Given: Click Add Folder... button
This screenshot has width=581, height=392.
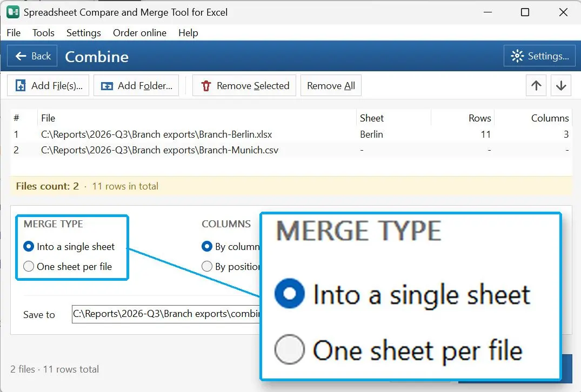Looking at the screenshot, I should click(x=136, y=85).
